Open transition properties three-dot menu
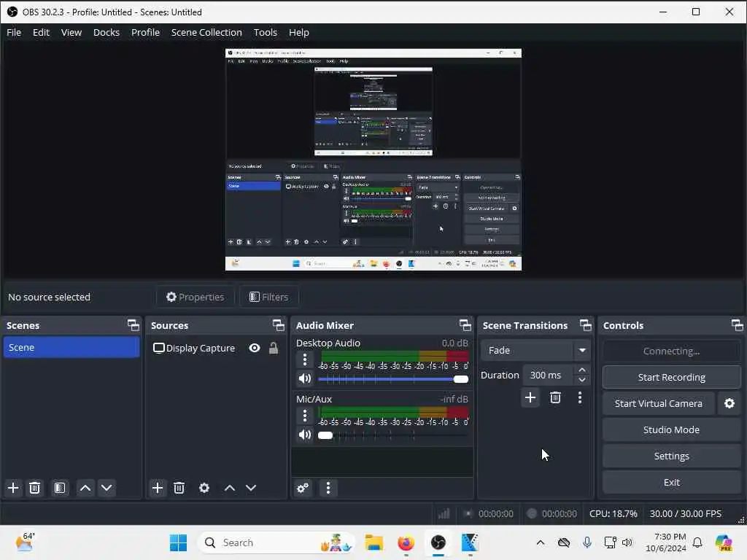Viewport: 747px width, 560px height. pyautogui.click(x=580, y=397)
